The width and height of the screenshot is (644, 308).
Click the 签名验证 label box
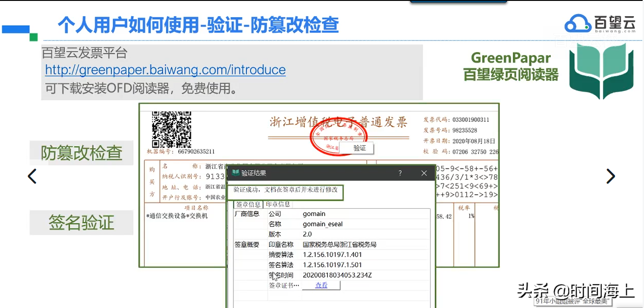click(81, 222)
